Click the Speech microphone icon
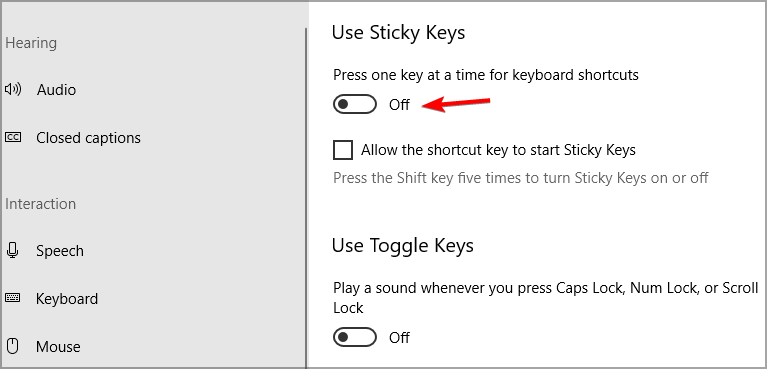 pyautogui.click(x=13, y=251)
